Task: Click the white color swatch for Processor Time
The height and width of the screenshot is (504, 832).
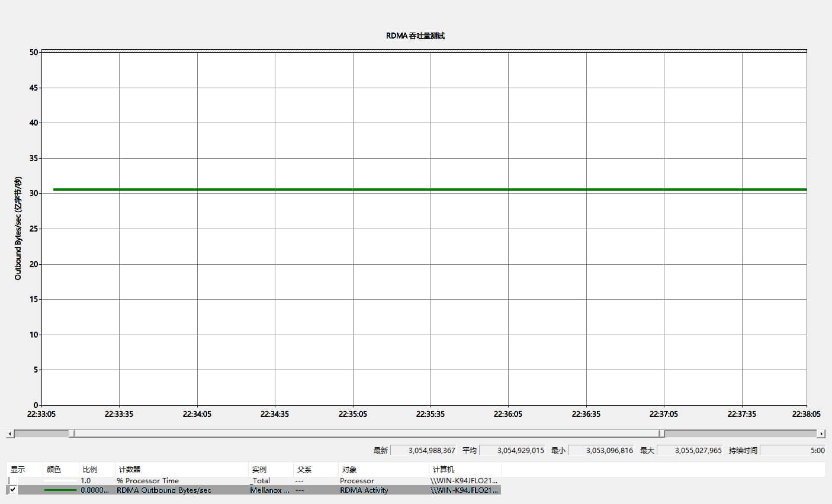Action: [x=60, y=481]
